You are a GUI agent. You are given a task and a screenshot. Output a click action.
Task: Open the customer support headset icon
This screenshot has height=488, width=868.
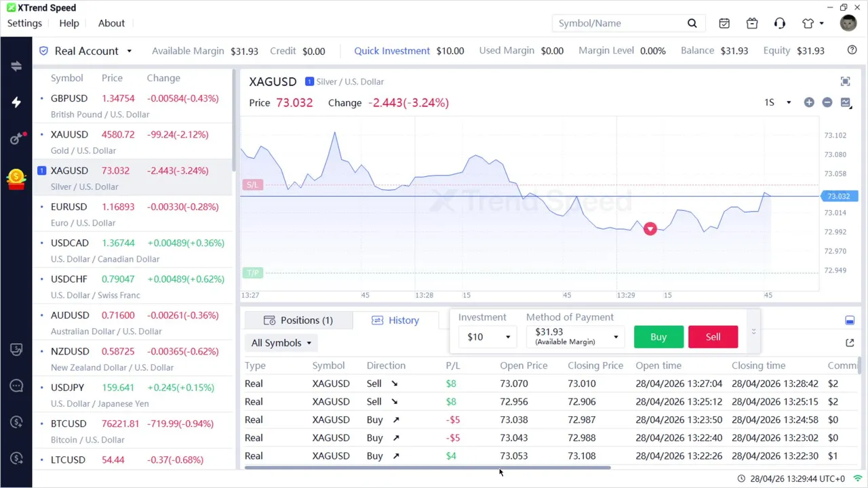pos(780,23)
